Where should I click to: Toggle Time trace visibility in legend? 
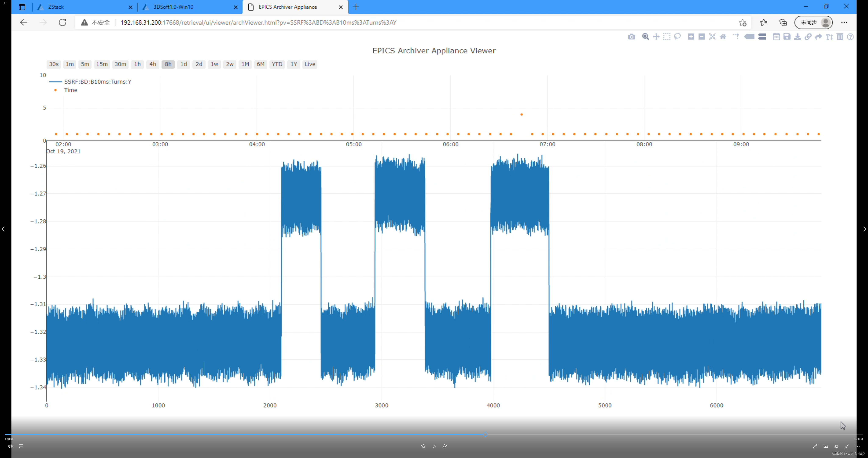click(70, 90)
